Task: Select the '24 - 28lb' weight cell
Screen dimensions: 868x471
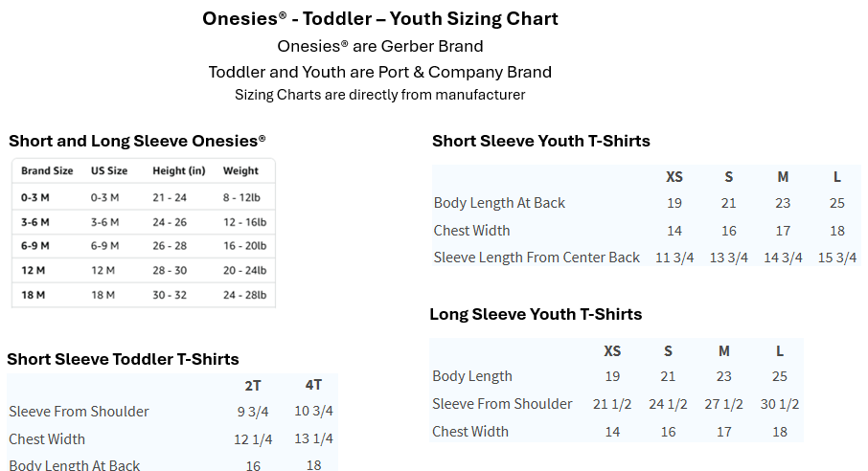Action: (x=244, y=295)
